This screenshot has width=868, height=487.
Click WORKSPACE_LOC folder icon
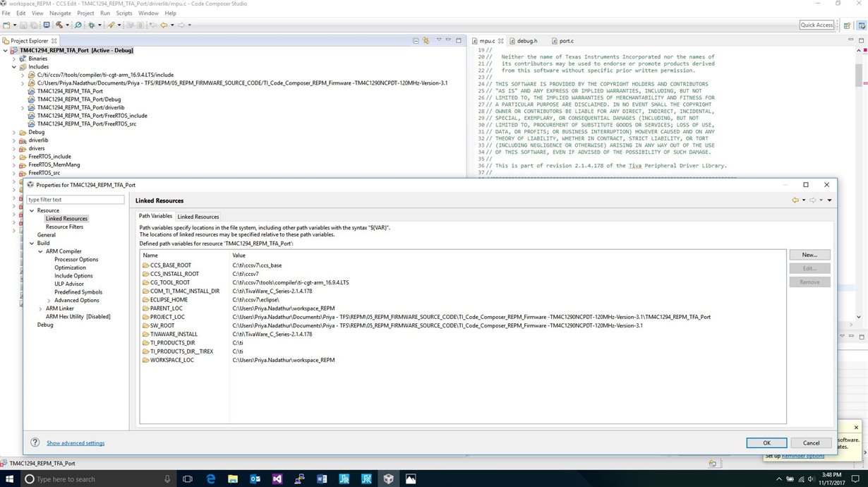(x=145, y=360)
